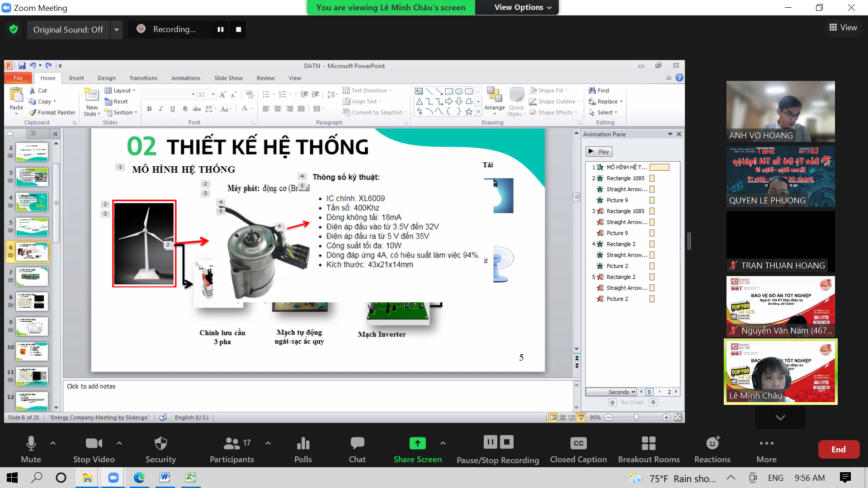Turn off camera with Stop Video
The image size is (868, 488).
tap(94, 444)
